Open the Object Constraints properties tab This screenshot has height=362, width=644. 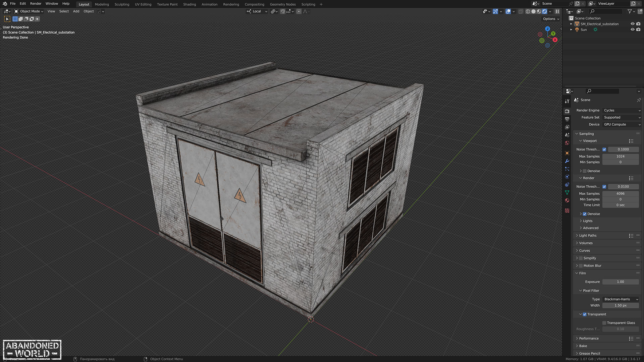tap(567, 185)
